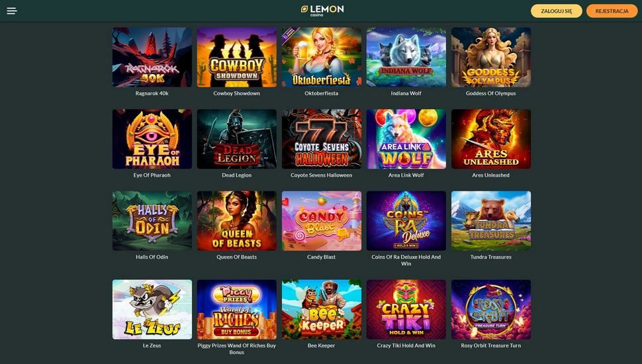Launch Coyote Sevens Halloween game thumbnail

click(x=322, y=139)
